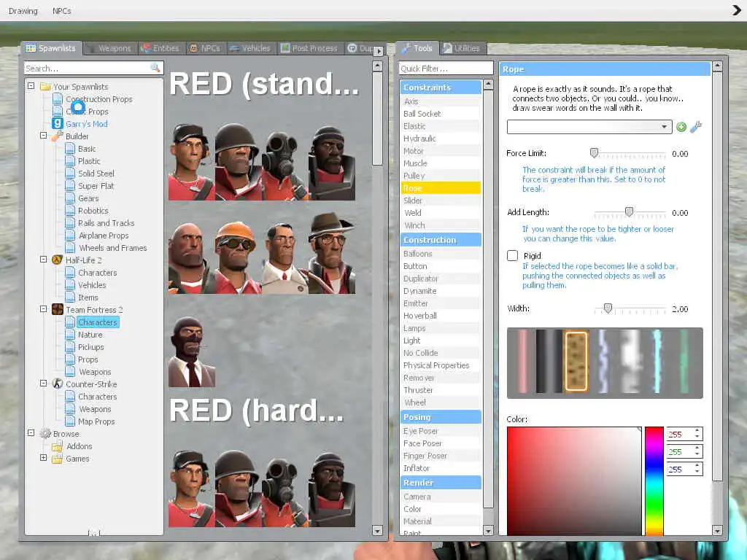The image size is (747, 560).
Task: Click the search magnifier icon
Action: (155, 68)
